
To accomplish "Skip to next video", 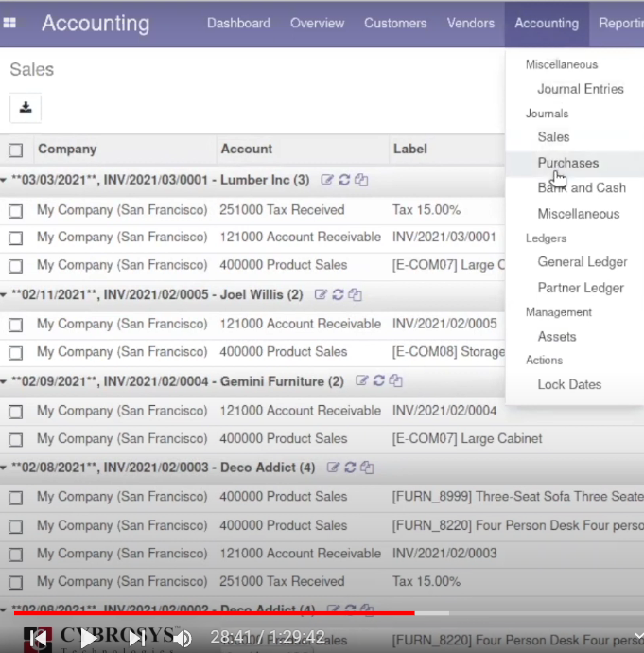I will click(136, 638).
